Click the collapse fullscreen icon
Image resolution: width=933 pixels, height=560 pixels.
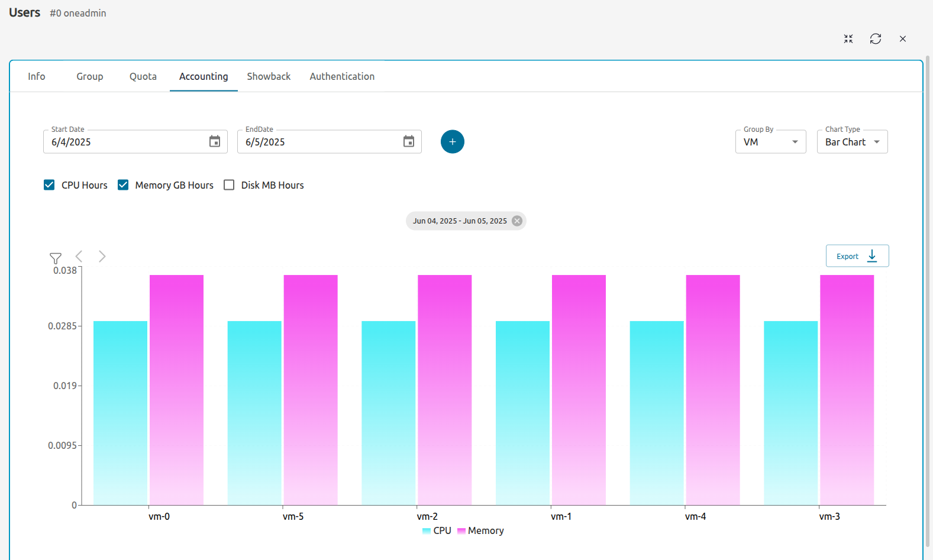tap(848, 39)
